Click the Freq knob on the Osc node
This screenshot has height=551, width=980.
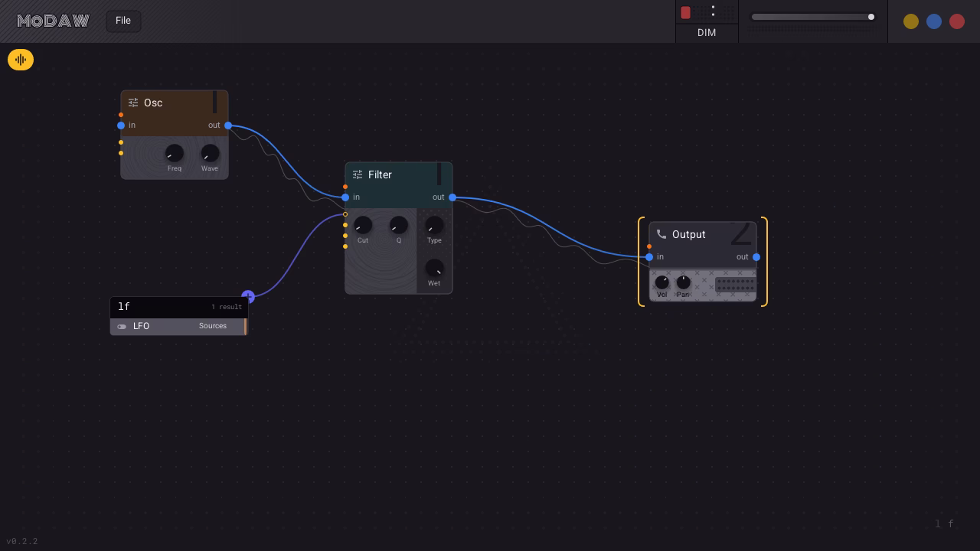pyautogui.click(x=175, y=153)
